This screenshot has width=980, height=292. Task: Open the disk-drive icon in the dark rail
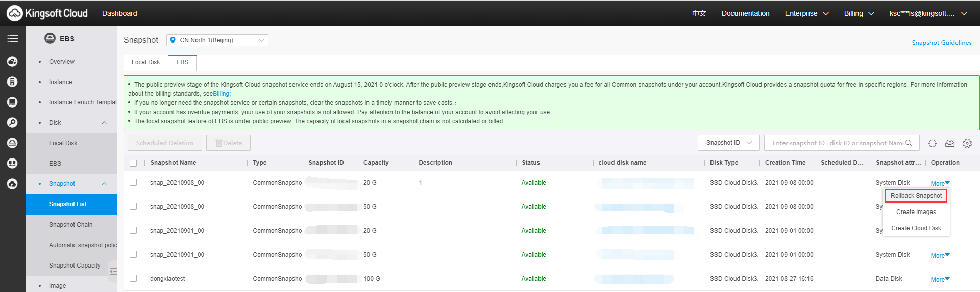click(x=13, y=143)
